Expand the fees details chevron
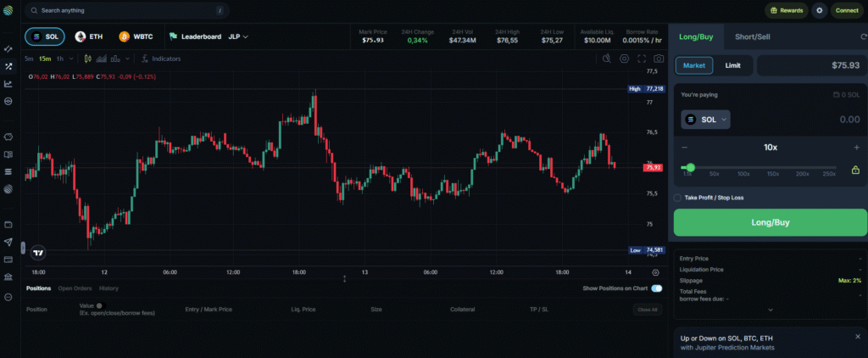Image resolution: width=868 pixels, height=358 pixels. point(770,310)
